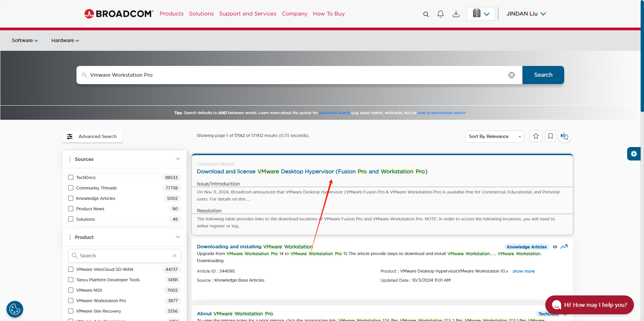This screenshot has width=644, height=321.
Task: Click the Advanced Search button
Action: pos(92,136)
